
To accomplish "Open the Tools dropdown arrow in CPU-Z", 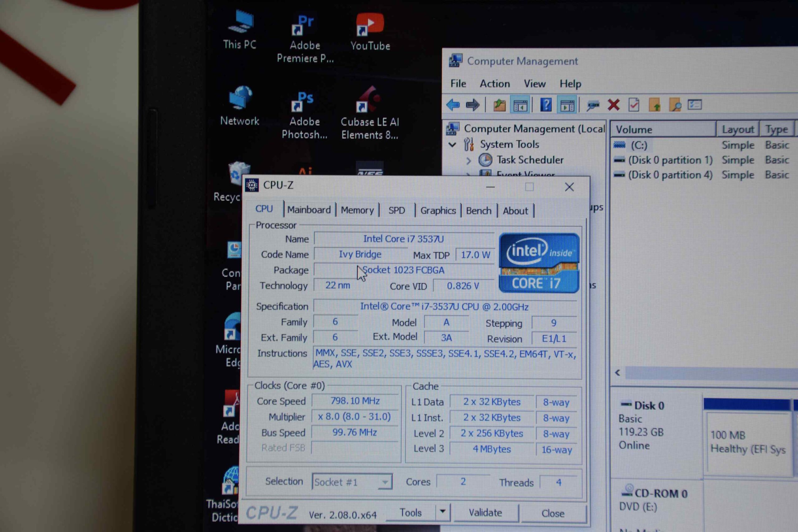I will pyautogui.click(x=442, y=512).
